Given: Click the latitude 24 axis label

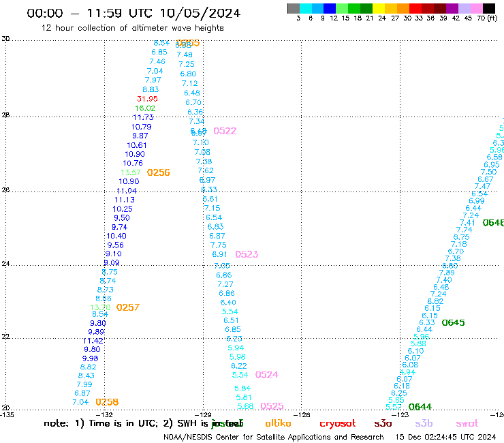Looking at the screenshot, I should point(5,264).
